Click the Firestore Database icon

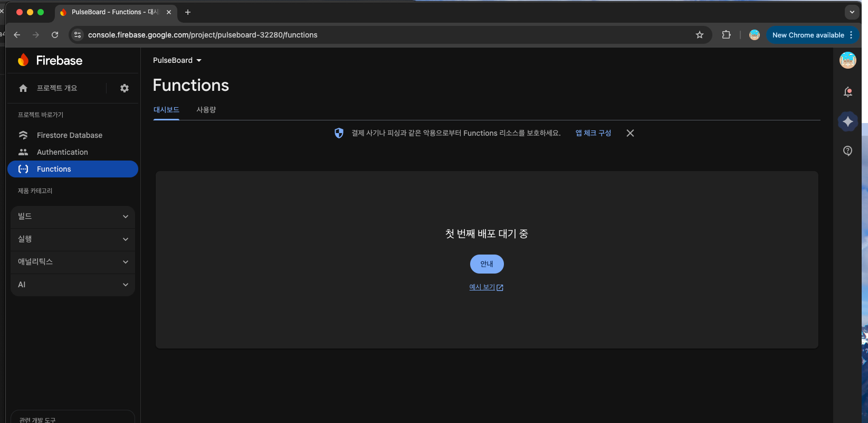coord(23,135)
